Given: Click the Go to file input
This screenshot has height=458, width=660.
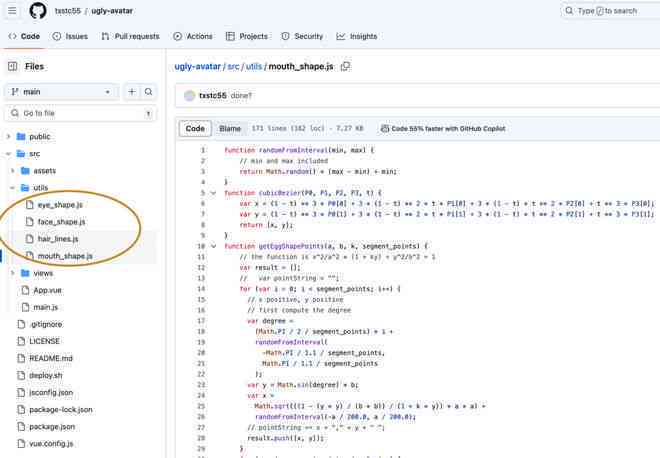Looking at the screenshot, I should (x=80, y=113).
